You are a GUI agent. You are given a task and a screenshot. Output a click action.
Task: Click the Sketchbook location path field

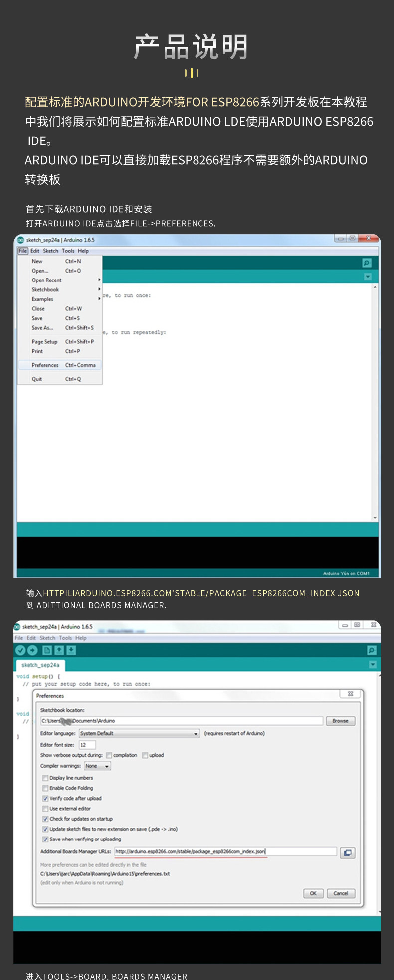pyautogui.click(x=182, y=721)
